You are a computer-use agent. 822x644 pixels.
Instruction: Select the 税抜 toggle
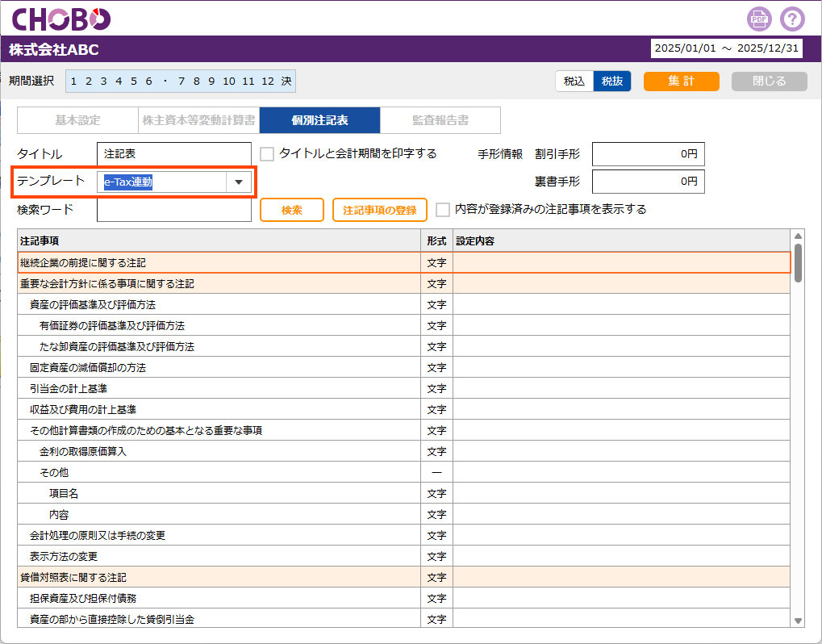[611, 82]
